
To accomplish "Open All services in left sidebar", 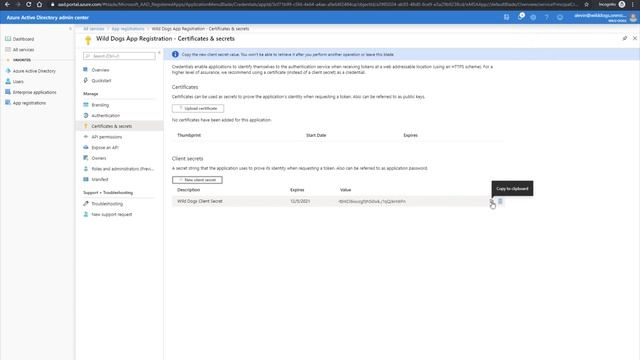I will pyautogui.click(x=23, y=50).
